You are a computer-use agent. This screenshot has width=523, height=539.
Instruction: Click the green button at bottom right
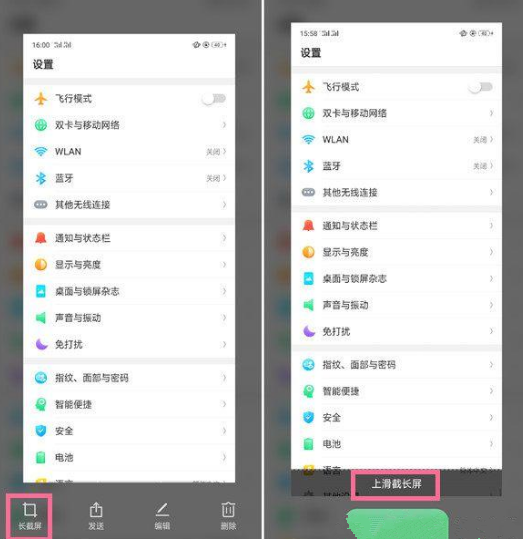click(x=397, y=524)
